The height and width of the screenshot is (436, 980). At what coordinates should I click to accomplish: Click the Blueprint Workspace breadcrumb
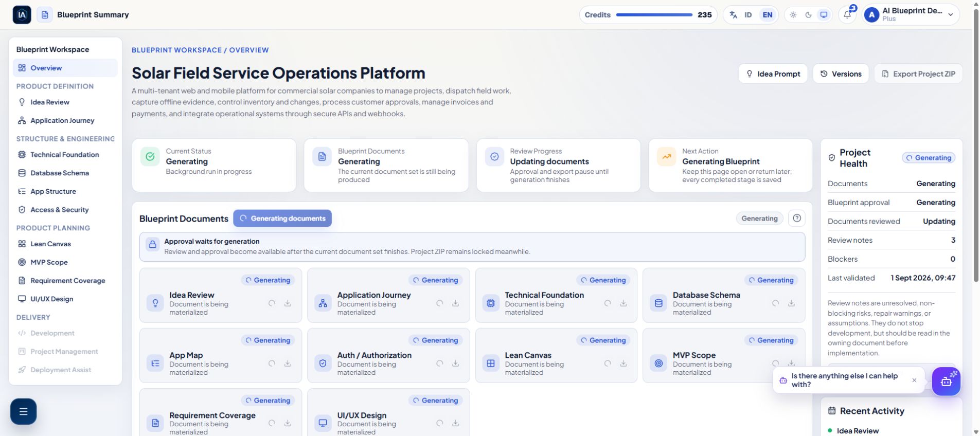click(176, 50)
